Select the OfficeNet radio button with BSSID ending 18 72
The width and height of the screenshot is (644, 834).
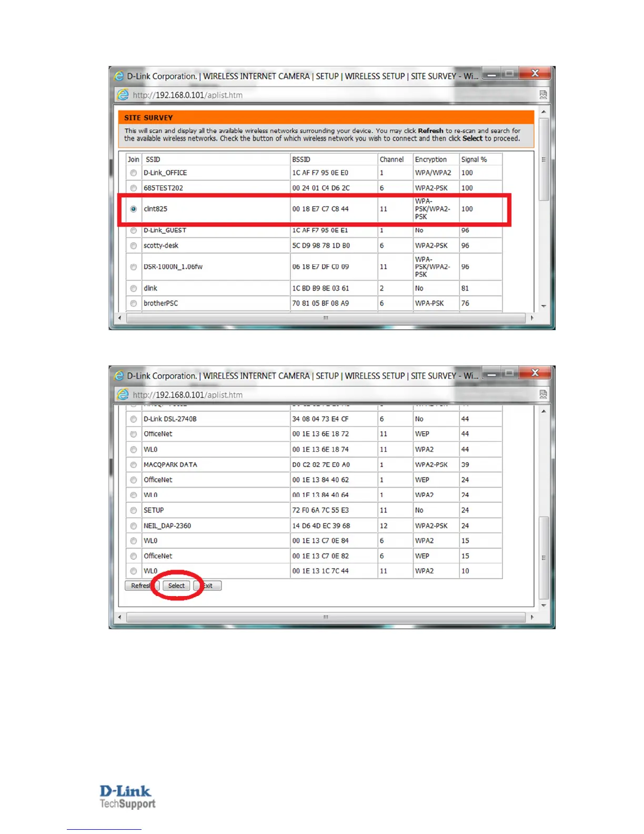coord(134,434)
